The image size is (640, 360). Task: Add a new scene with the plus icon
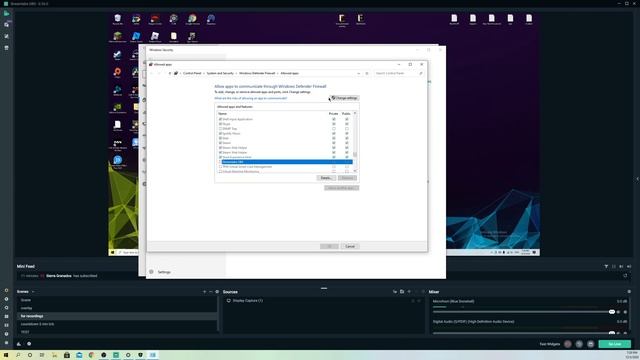[x=204, y=291]
